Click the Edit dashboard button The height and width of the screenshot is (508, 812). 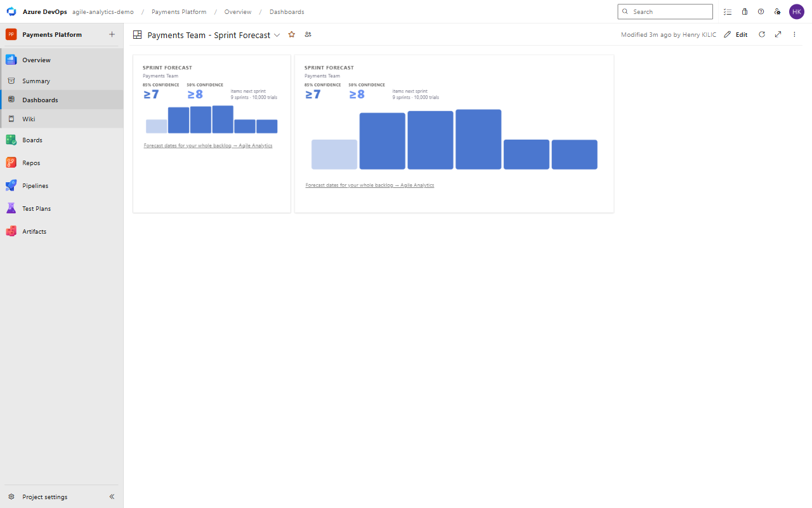pyautogui.click(x=736, y=34)
